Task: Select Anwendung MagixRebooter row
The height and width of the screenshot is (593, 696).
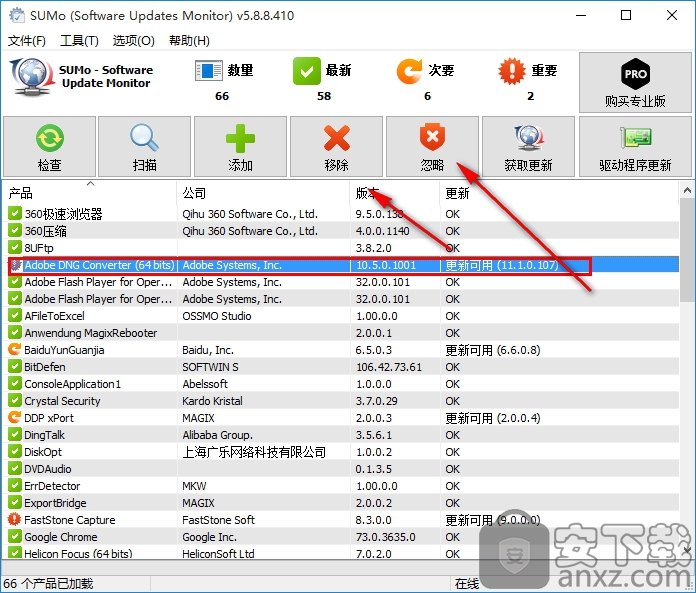Action: (x=342, y=333)
